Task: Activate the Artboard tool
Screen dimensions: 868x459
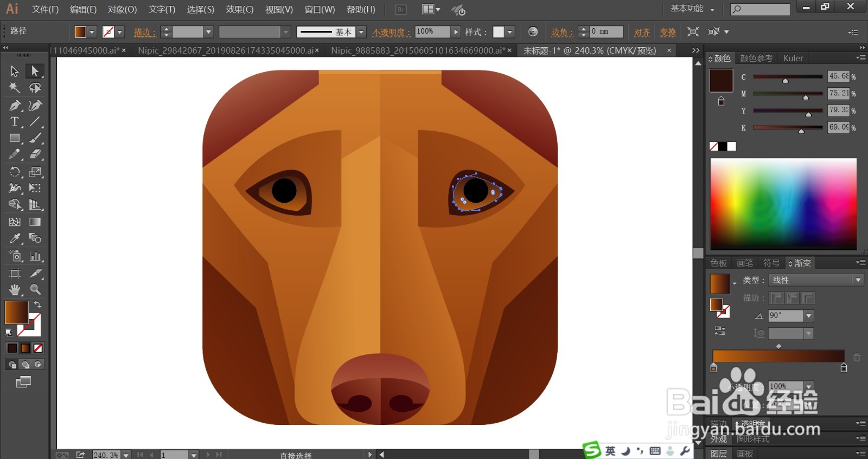Action: (x=15, y=273)
